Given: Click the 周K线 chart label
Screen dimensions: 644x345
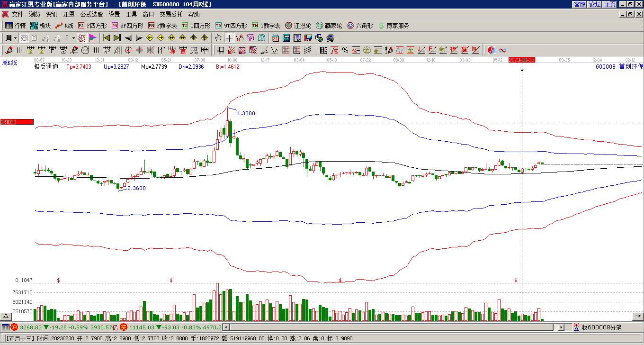Looking at the screenshot, I should coord(9,63).
